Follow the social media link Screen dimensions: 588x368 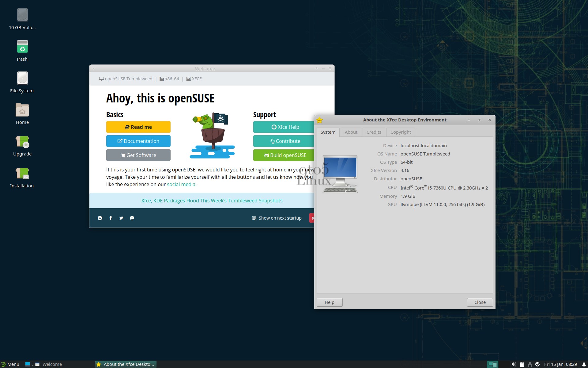181,184
